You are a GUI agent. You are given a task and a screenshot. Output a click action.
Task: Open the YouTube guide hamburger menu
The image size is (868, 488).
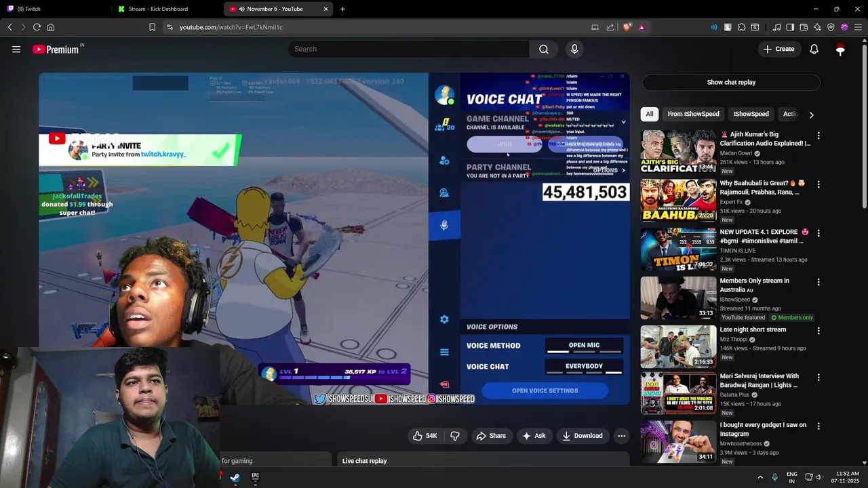coord(16,49)
